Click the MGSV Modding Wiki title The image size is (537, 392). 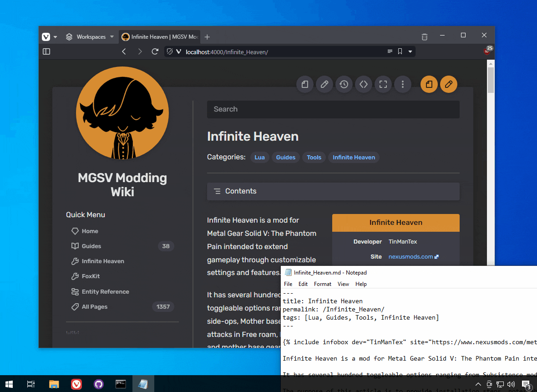coord(122,185)
